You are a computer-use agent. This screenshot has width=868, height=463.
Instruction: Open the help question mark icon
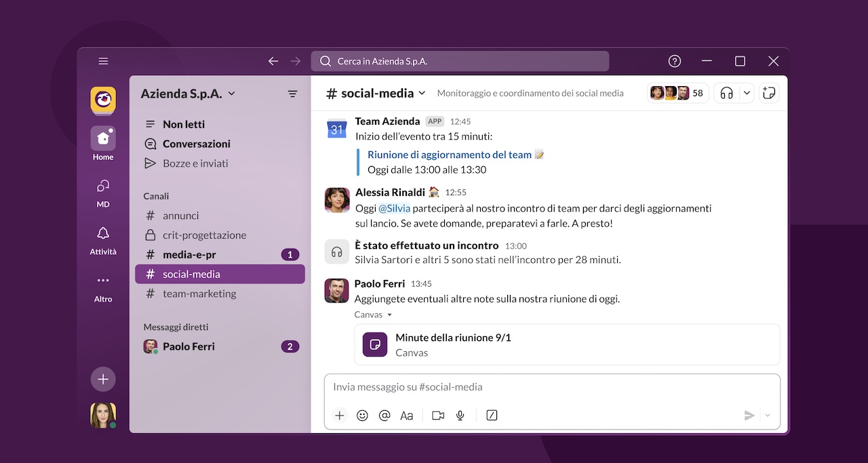(675, 61)
